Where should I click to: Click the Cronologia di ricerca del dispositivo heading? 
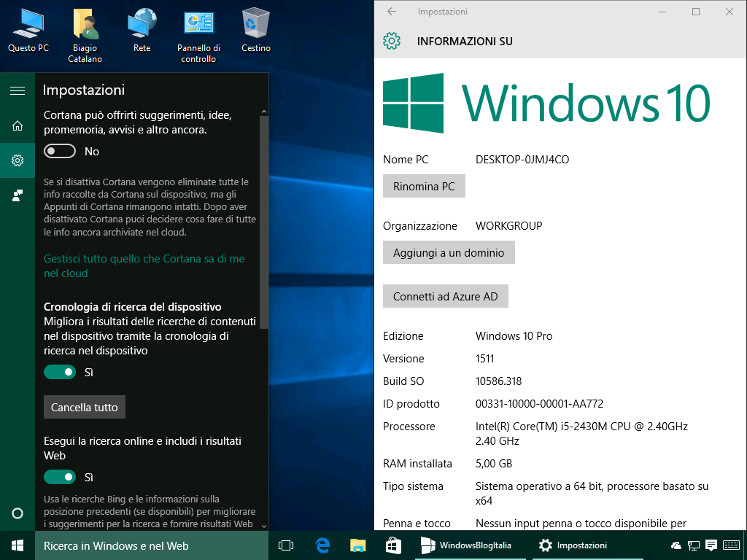(133, 307)
